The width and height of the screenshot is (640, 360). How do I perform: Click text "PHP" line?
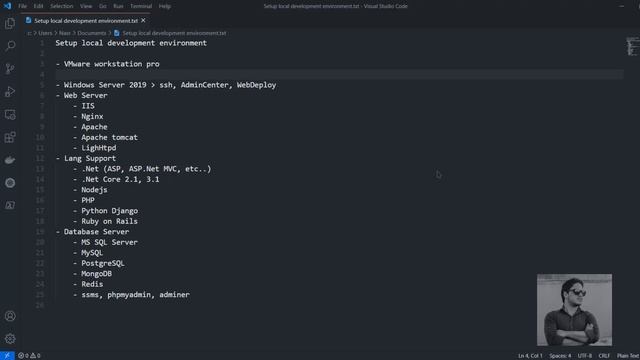tap(88, 200)
